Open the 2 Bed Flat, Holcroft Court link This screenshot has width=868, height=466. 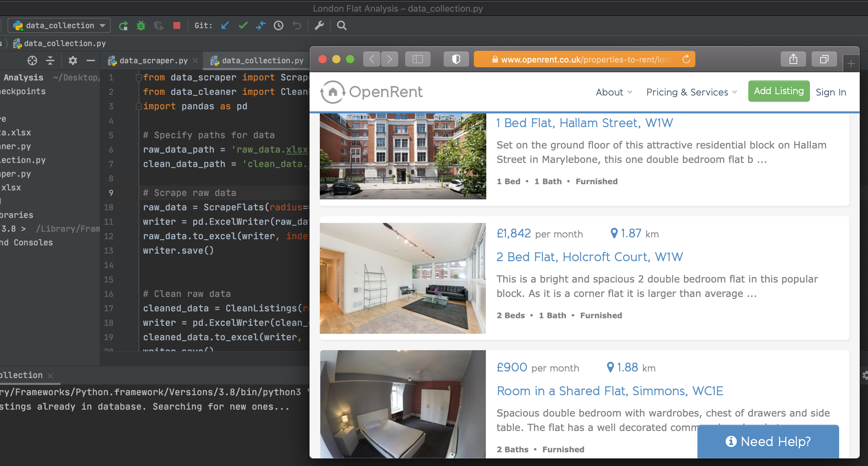589,257
